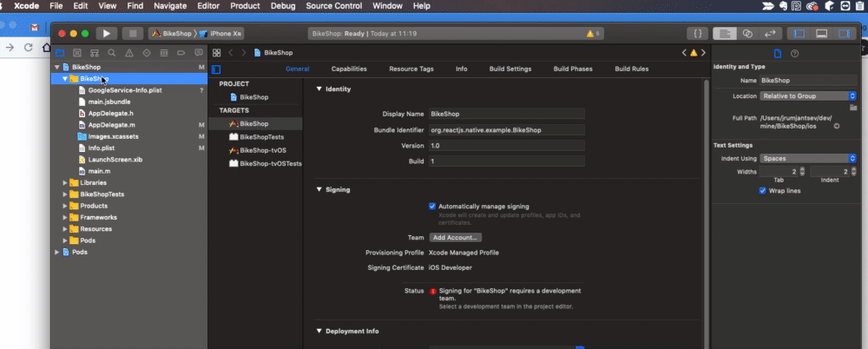Show the Report navigator

(x=198, y=53)
